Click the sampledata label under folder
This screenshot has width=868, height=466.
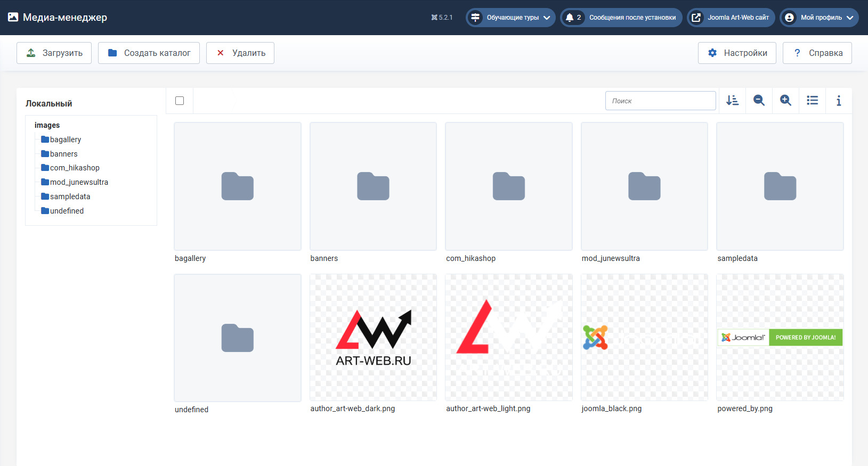point(737,258)
